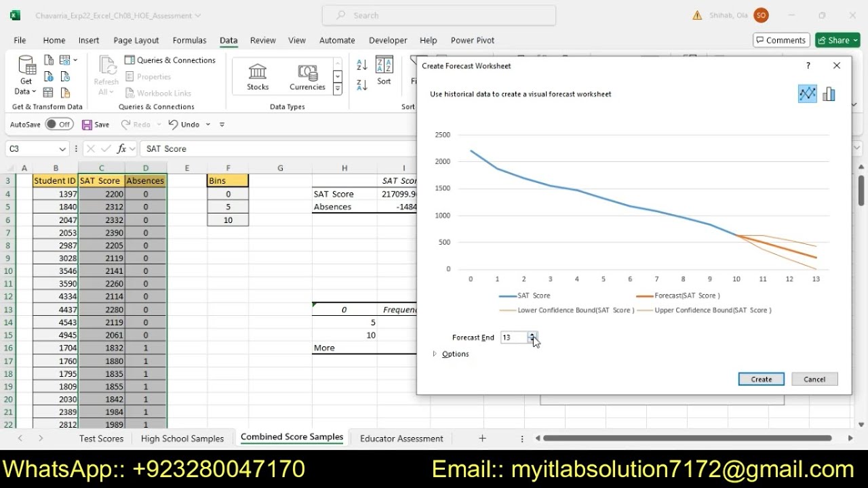Click the Cancel button
This screenshot has width=868, height=488.
(x=814, y=379)
